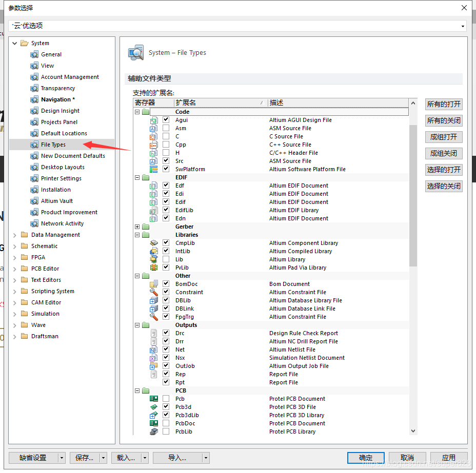Toggle the Edif extension checkbox
476x473 pixels.
tap(166, 201)
